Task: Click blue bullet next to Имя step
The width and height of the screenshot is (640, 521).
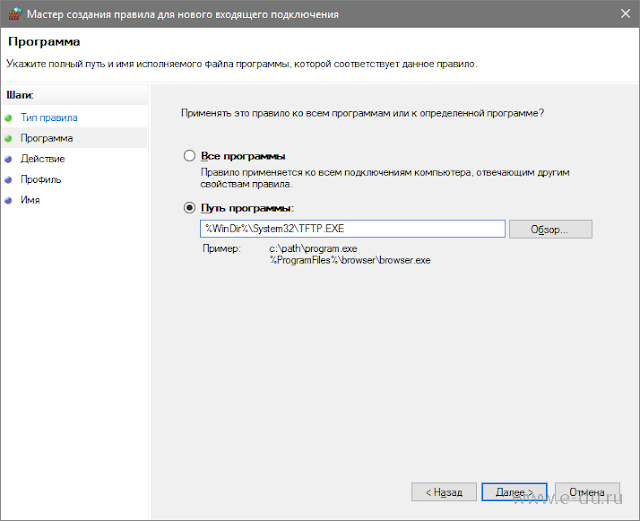Action: pos(8,200)
